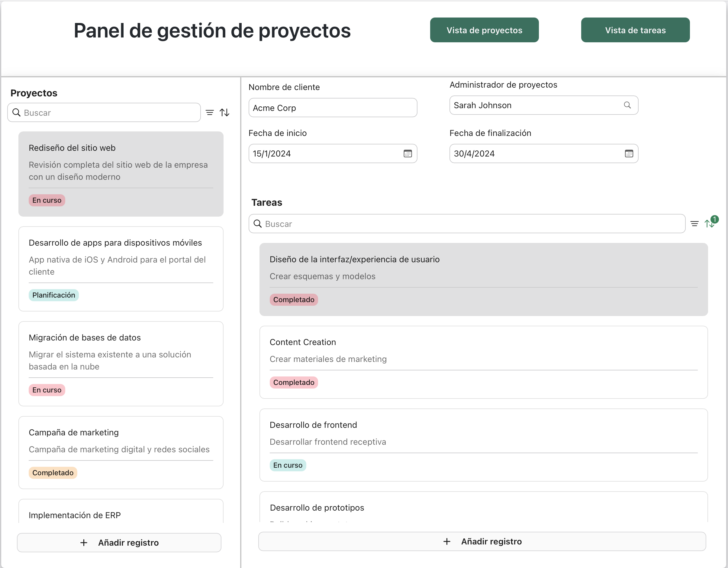728x568 pixels.
Task: Switch to Vista de tareas
Action: (635, 30)
